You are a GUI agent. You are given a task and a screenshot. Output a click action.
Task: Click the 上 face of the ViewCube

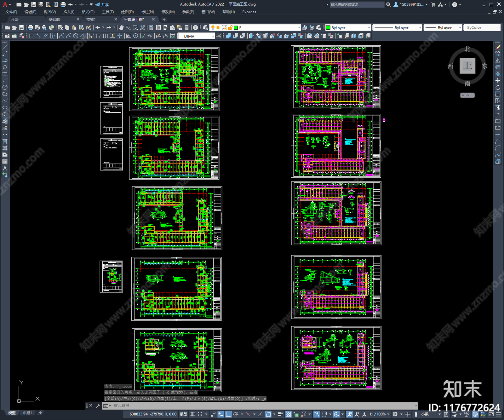(467, 66)
